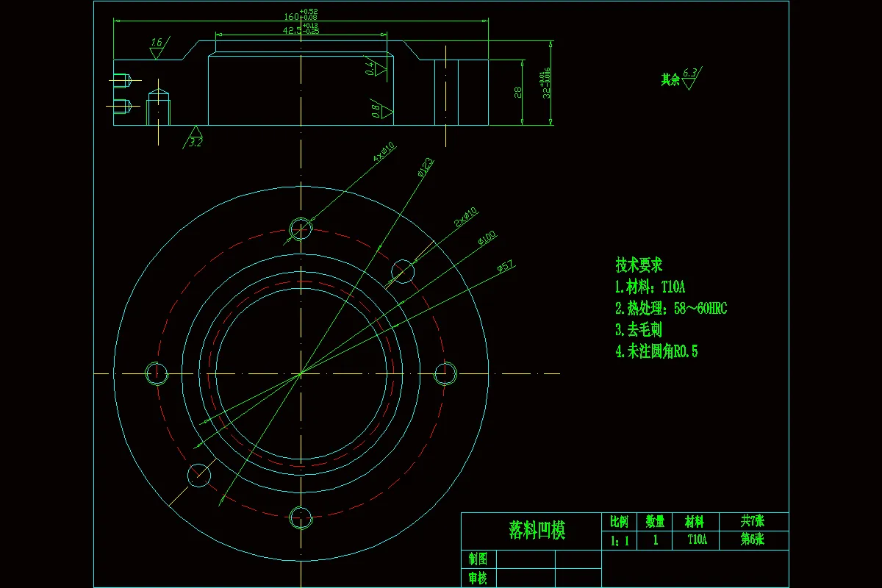This screenshot has height=588, width=882.
Task: Select the 第6张 sheet number cell
Action: pos(753,539)
